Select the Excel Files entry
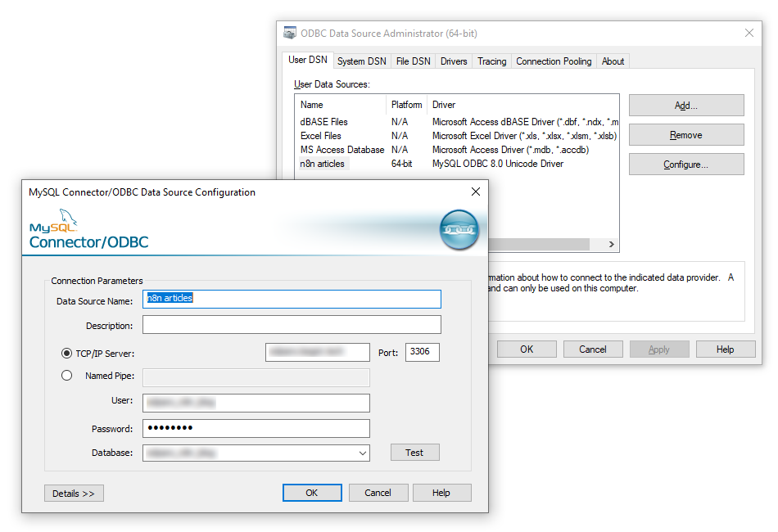The width and height of the screenshot is (778, 532). (x=322, y=135)
